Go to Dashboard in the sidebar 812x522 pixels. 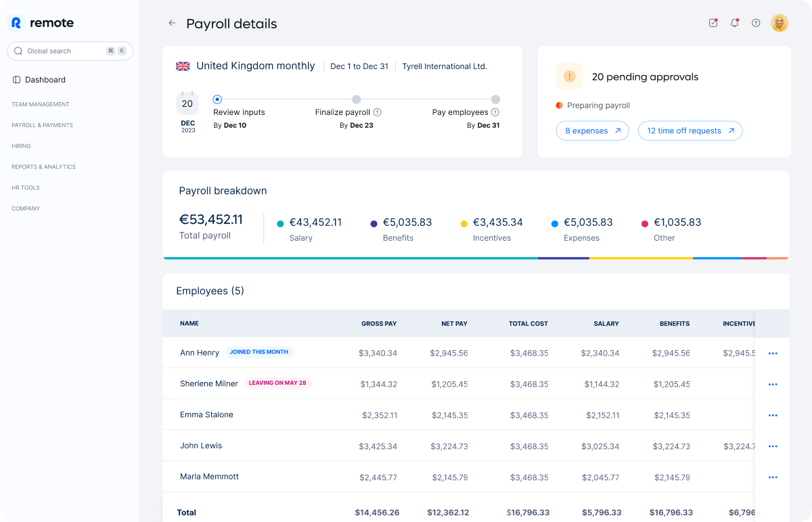tap(45, 80)
